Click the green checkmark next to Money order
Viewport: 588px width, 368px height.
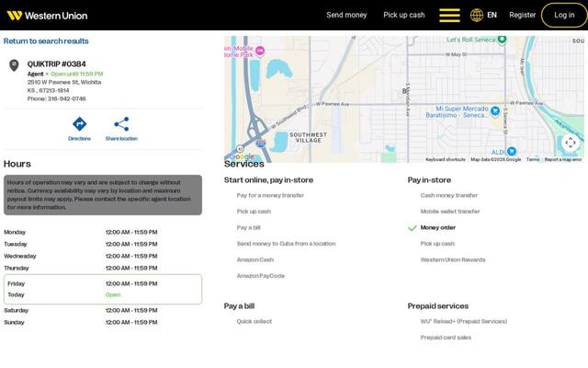[x=413, y=227]
